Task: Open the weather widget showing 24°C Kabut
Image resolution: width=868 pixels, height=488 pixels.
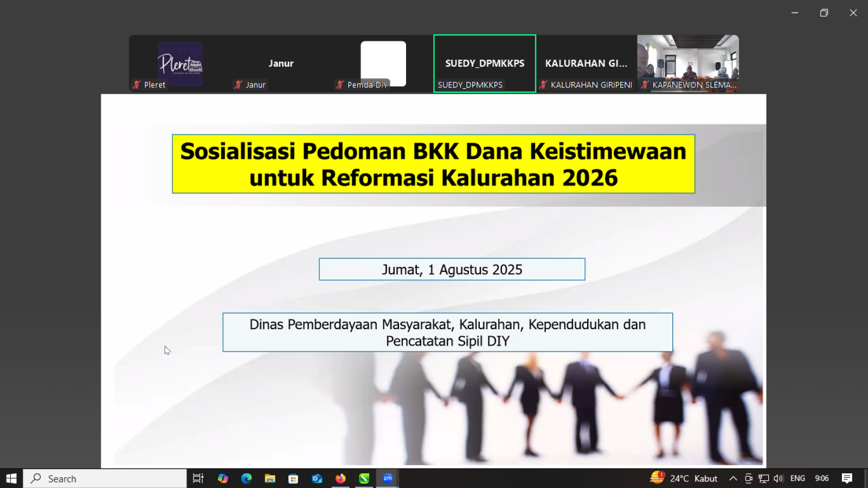Action: [x=684, y=478]
